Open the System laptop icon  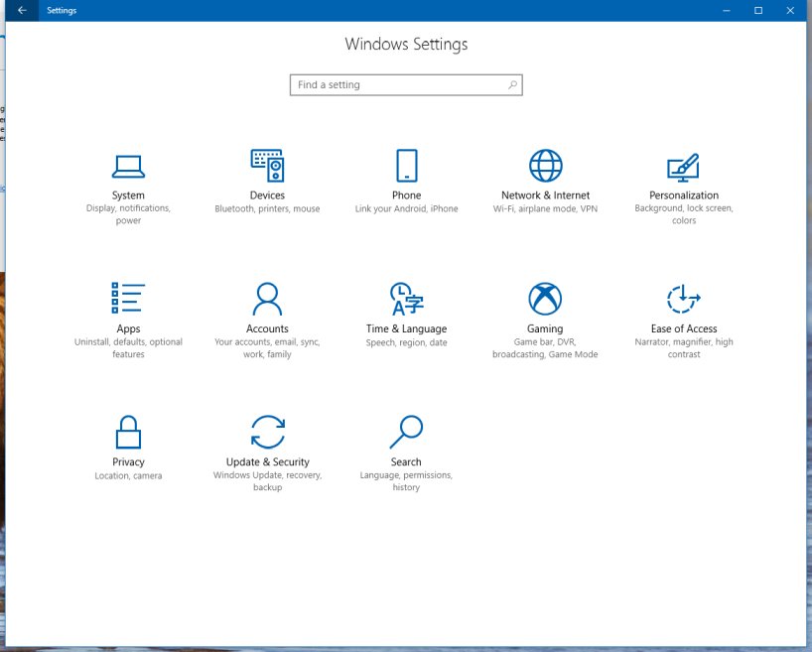(128, 167)
